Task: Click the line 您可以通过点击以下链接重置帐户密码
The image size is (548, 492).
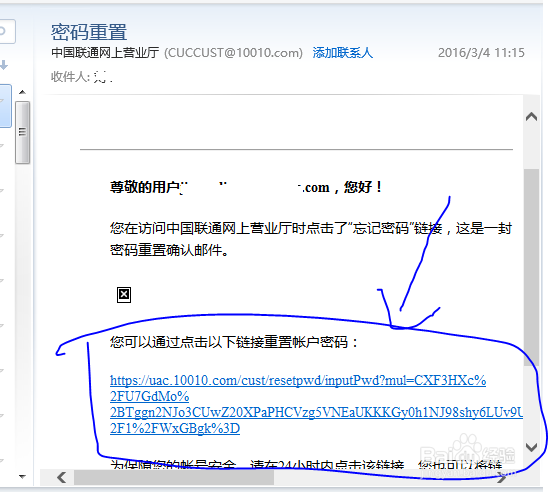Action: [234, 342]
